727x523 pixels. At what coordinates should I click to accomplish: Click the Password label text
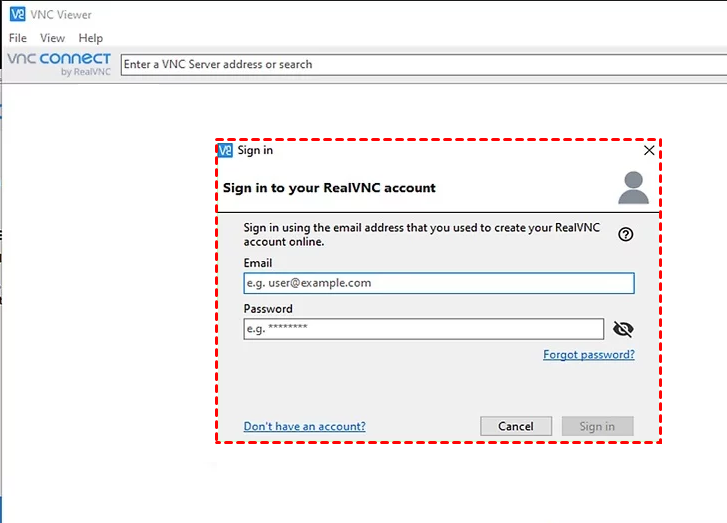[x=268, y=309]
